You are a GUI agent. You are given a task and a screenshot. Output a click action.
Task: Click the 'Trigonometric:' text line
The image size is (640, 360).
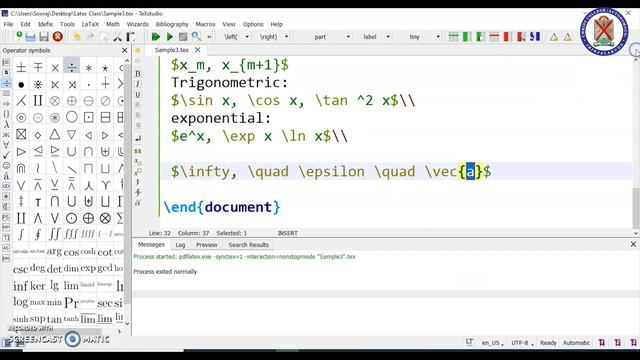(229, 82)
